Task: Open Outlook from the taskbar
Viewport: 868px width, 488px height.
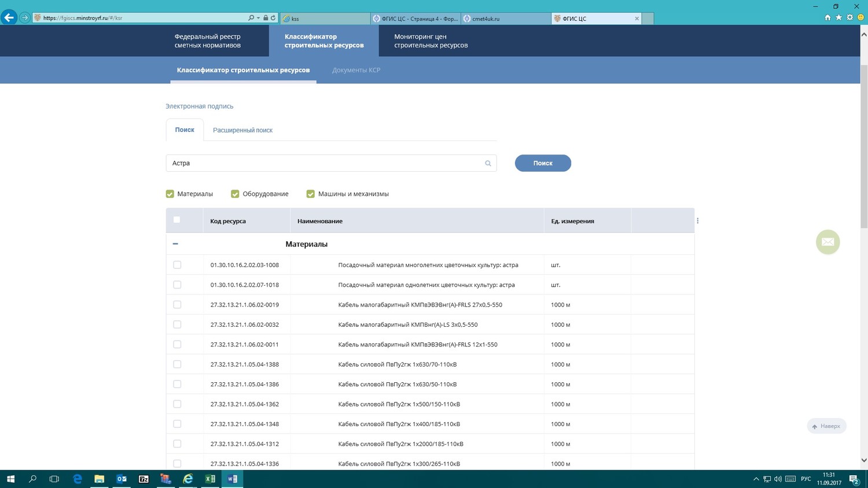Action: click(122, 479)
